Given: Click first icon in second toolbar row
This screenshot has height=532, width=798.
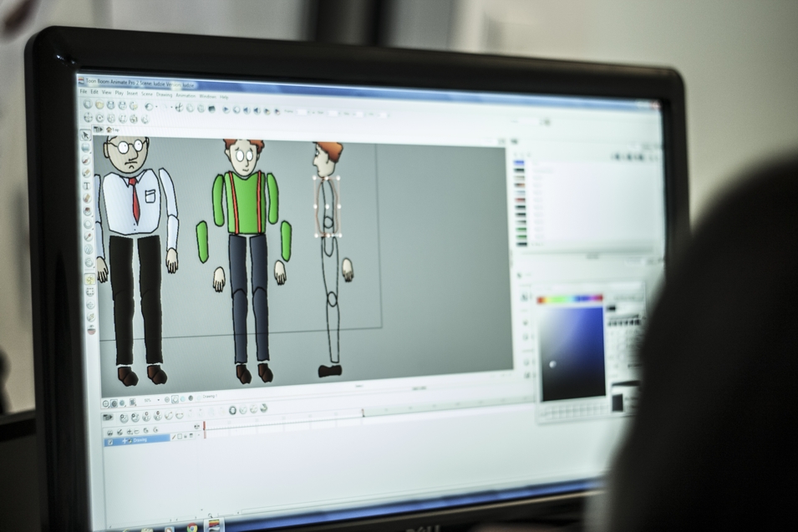Looking at the screenshot, I should 89,118.
